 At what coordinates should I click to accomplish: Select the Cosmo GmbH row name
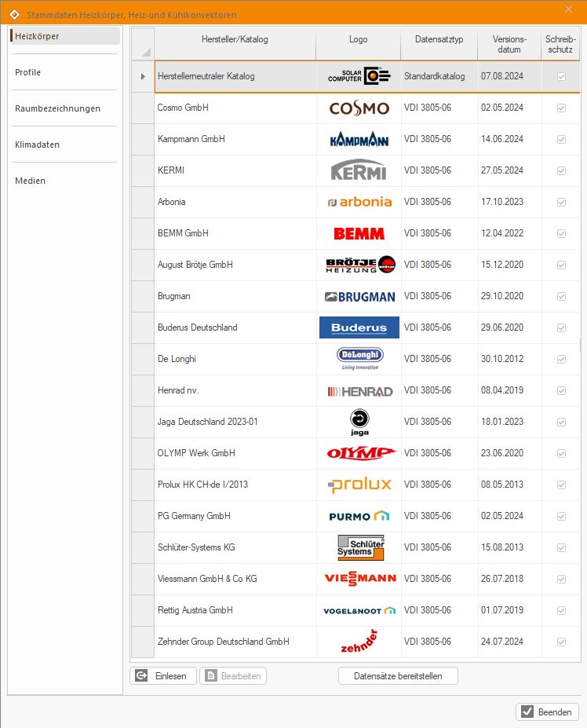183,108
